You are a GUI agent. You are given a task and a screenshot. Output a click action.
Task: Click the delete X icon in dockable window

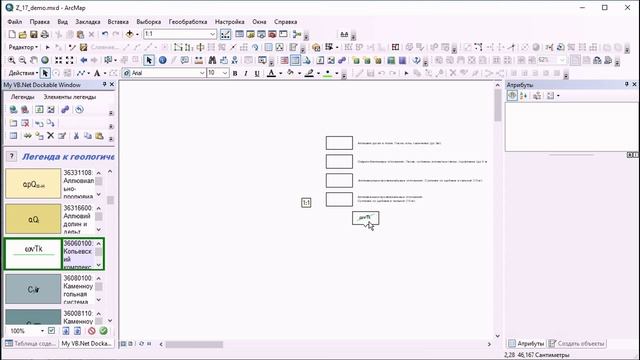pyautogui.click(x=51, y=136)
